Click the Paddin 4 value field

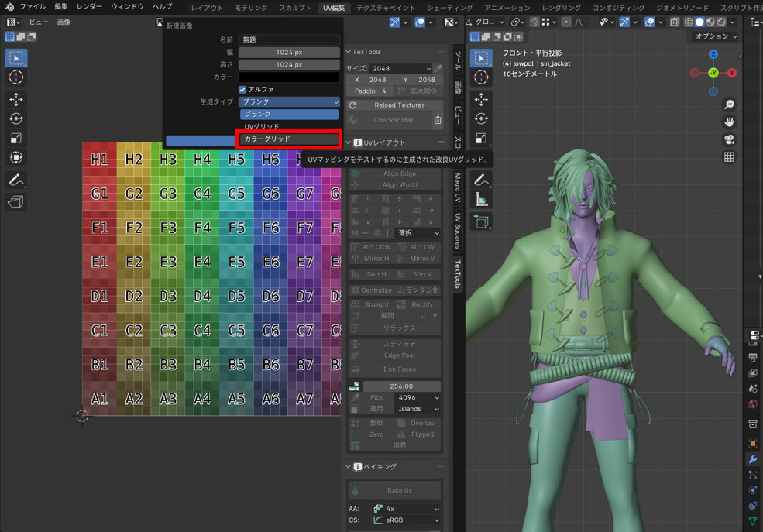pyautogui.click(x=370, y=91)
